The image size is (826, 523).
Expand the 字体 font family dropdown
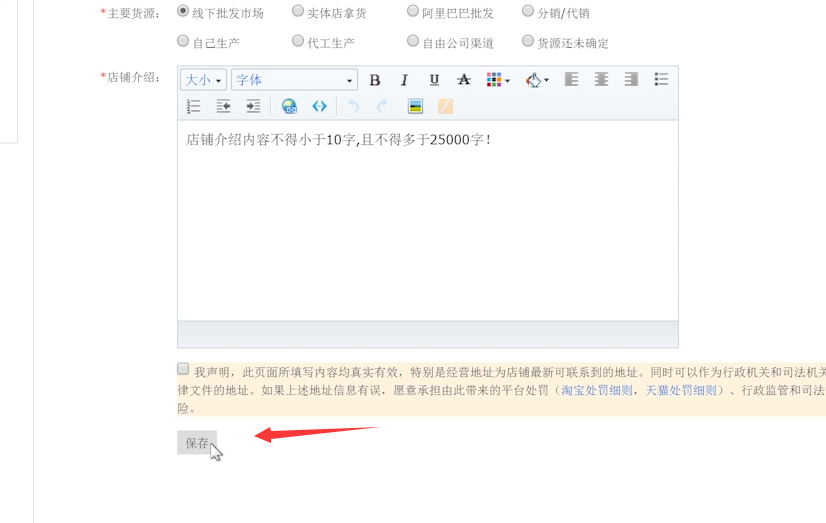(294, 80)
